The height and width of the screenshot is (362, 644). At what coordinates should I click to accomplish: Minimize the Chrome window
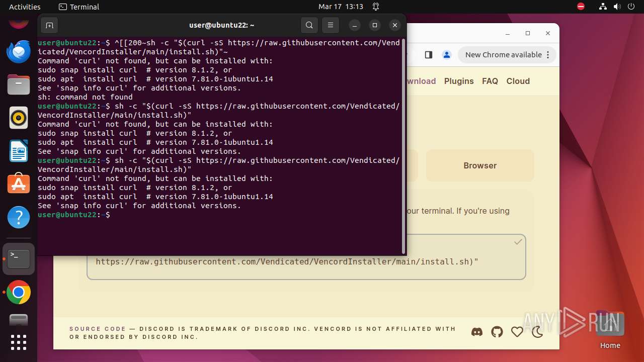coord(507,33)
